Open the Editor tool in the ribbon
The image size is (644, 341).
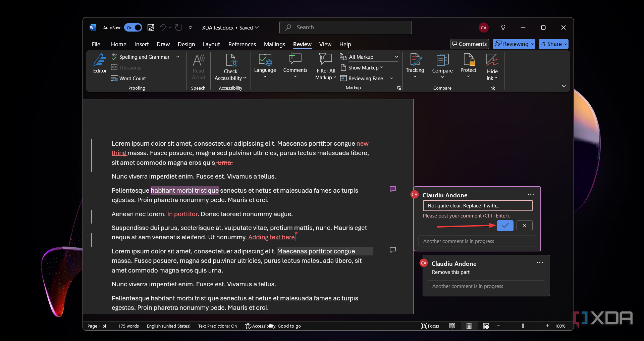[x=100, y=63]
